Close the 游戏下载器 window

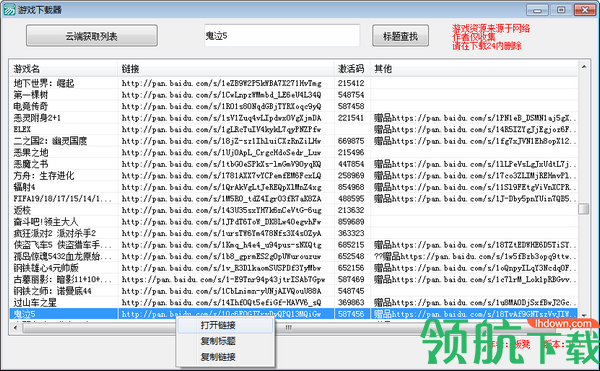pos(585,10)
